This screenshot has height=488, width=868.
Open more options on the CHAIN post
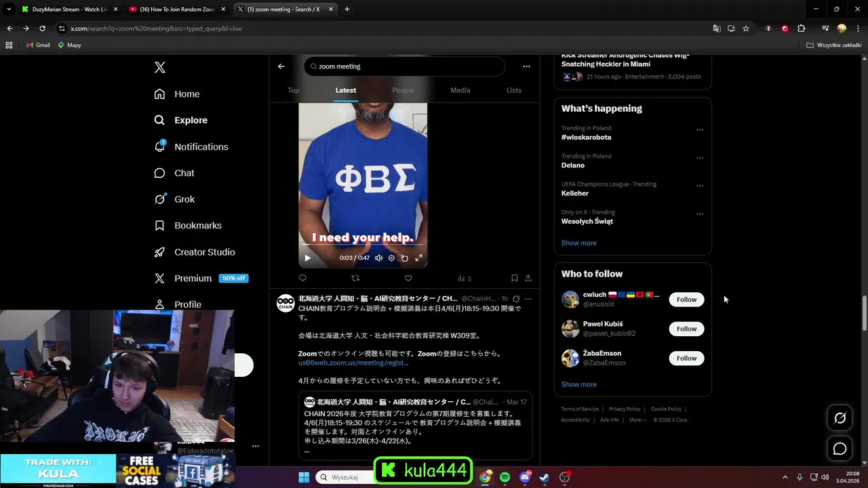click(528, 299)
